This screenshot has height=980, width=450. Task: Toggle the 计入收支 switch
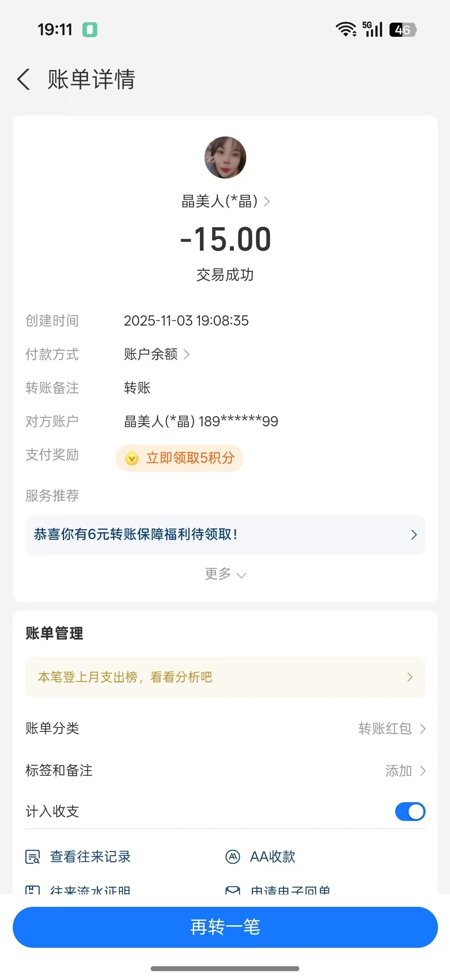tap(410, 811)
